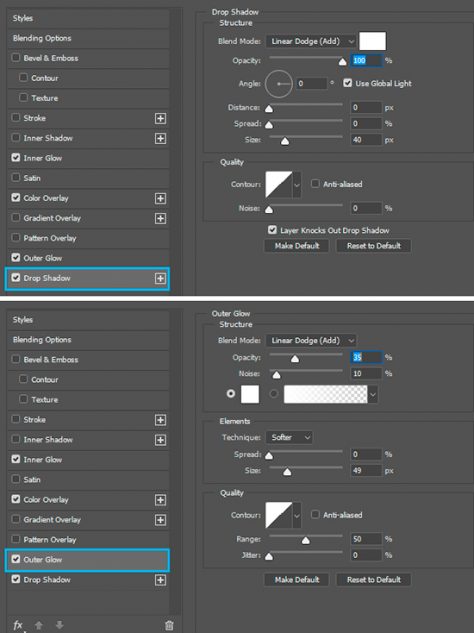Select the highlighted Outer Glow list entry
The image size is (474, 633).
pyautogui.click(x=87, y=560)
